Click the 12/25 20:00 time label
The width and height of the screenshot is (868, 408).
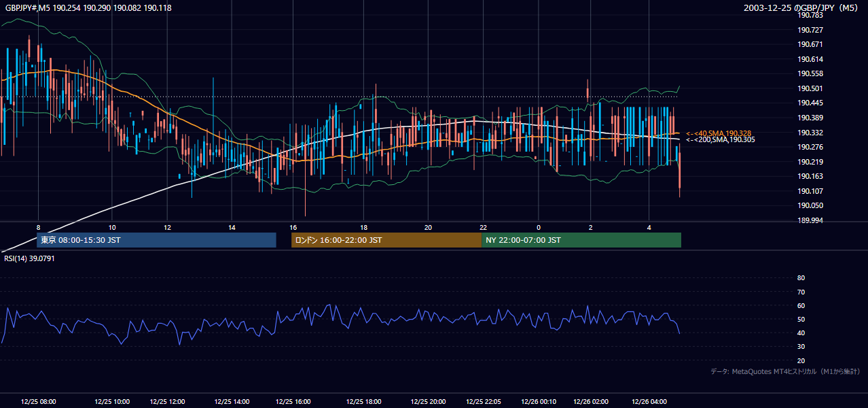click(x=428, y=401)
